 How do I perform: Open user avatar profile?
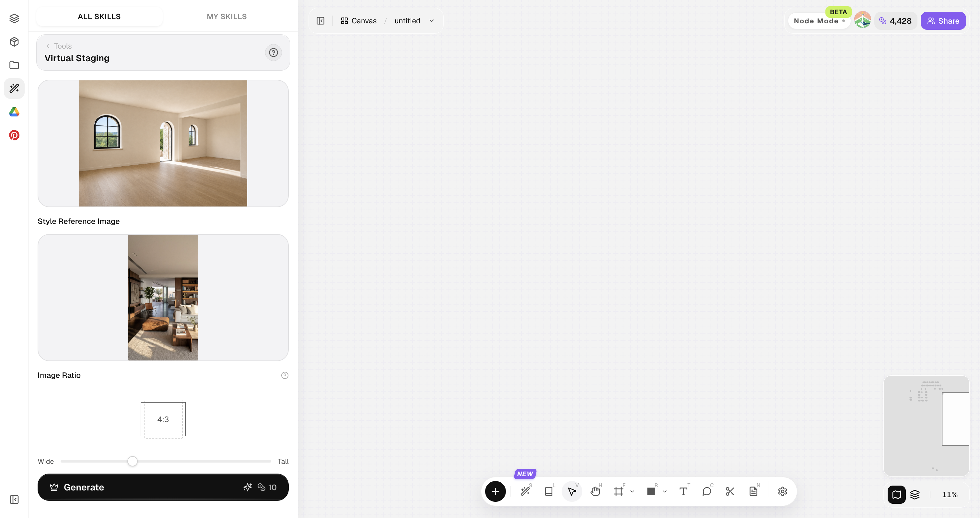pos(862,20)
